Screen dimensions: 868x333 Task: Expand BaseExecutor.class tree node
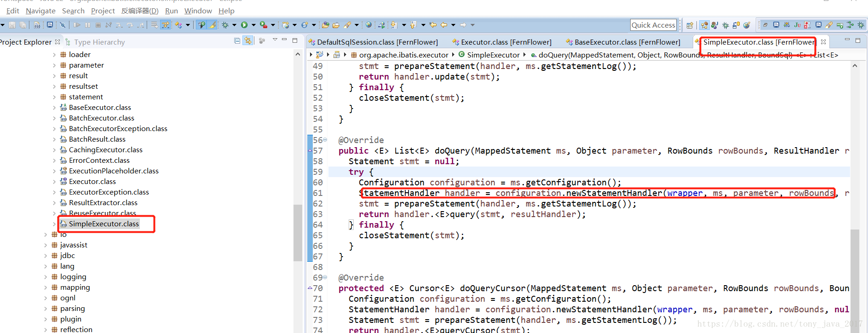[x=54, y=108]
